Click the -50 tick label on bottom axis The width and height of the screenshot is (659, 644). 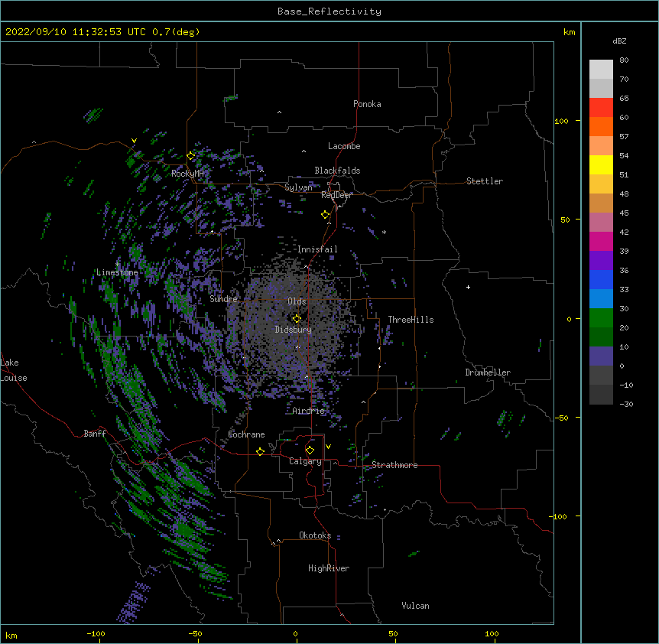click(195, 633)
